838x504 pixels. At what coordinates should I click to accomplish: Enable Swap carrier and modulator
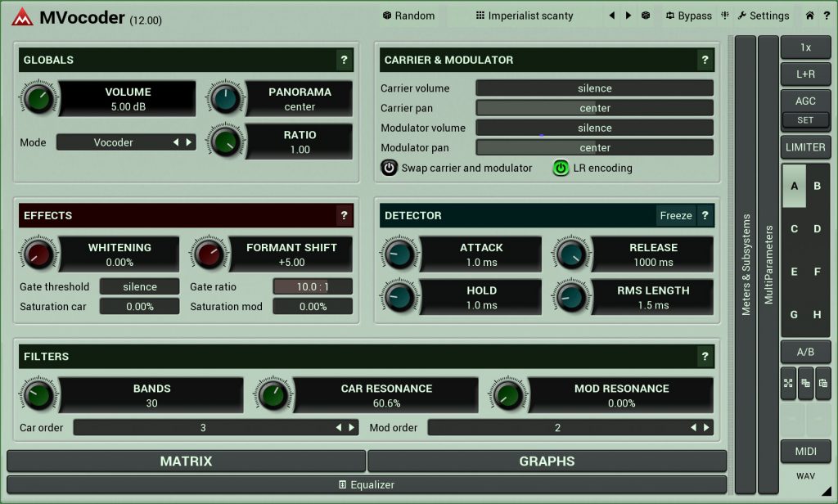pyautogui.click(x=390, y=168)
